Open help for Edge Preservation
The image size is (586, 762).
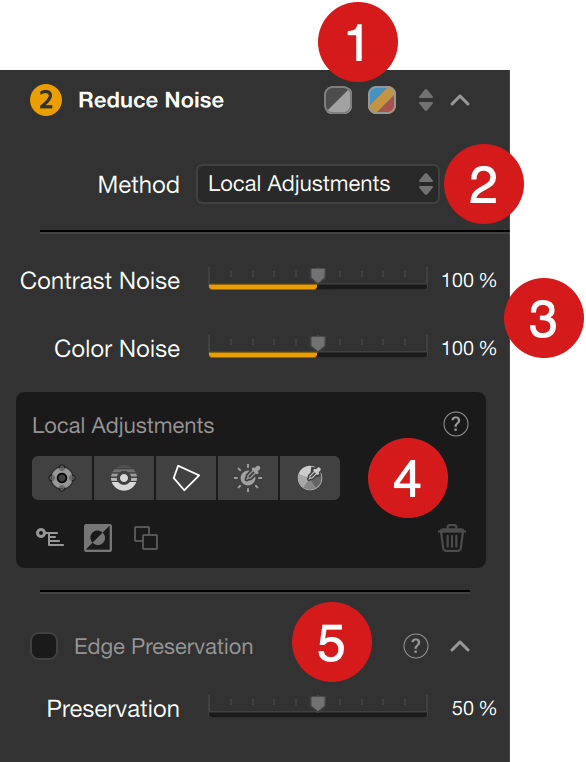[416, 646]
